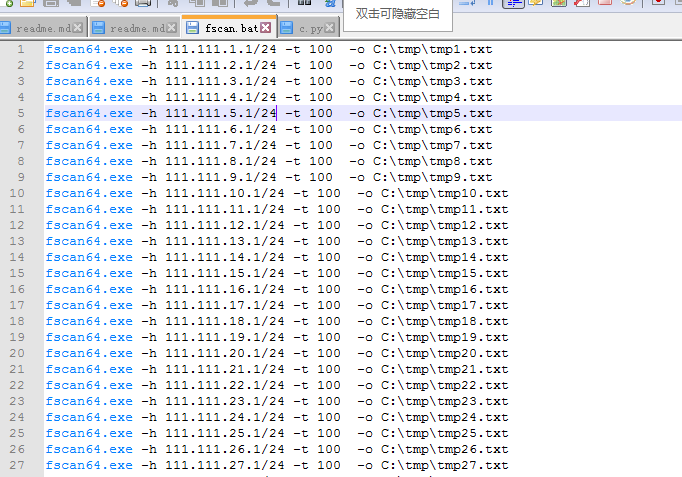Click the path C:\tmp\tmp20.txt

click(x=445, y=353)
